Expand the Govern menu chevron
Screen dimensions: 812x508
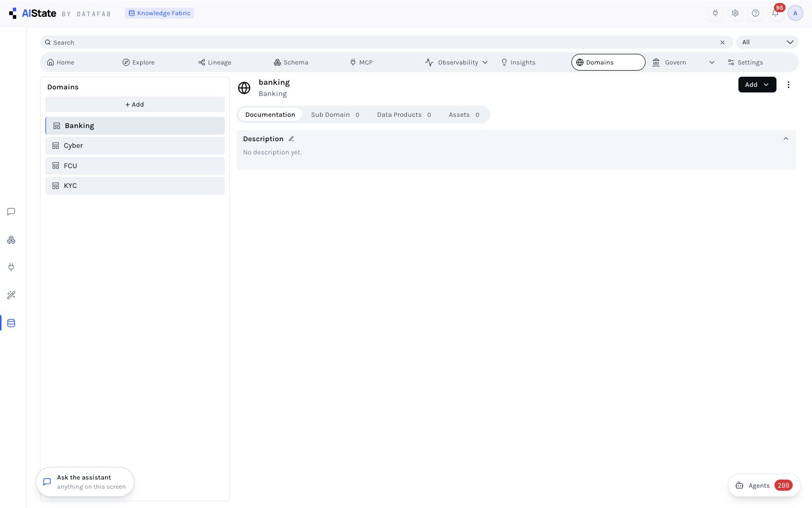coord(712,62)
